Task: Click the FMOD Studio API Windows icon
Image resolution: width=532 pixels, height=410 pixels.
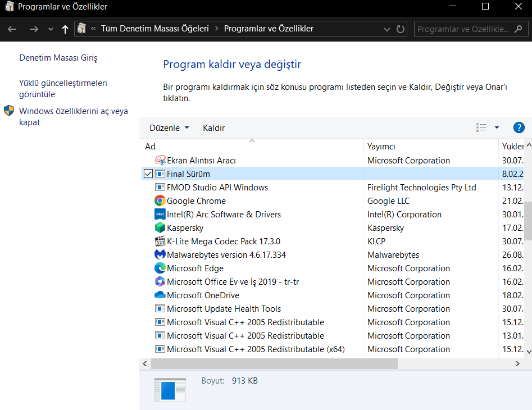Action: point(160,187)
